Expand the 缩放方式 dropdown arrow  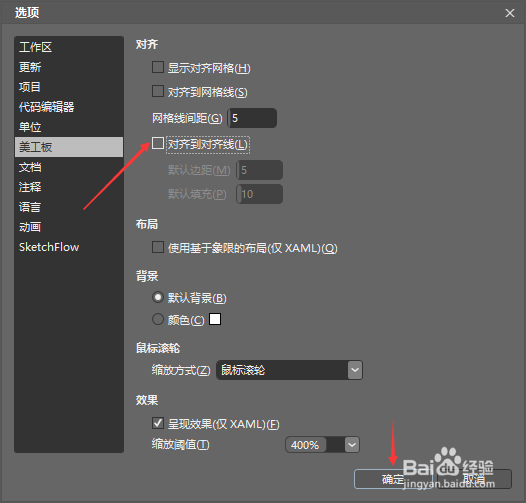355,370
